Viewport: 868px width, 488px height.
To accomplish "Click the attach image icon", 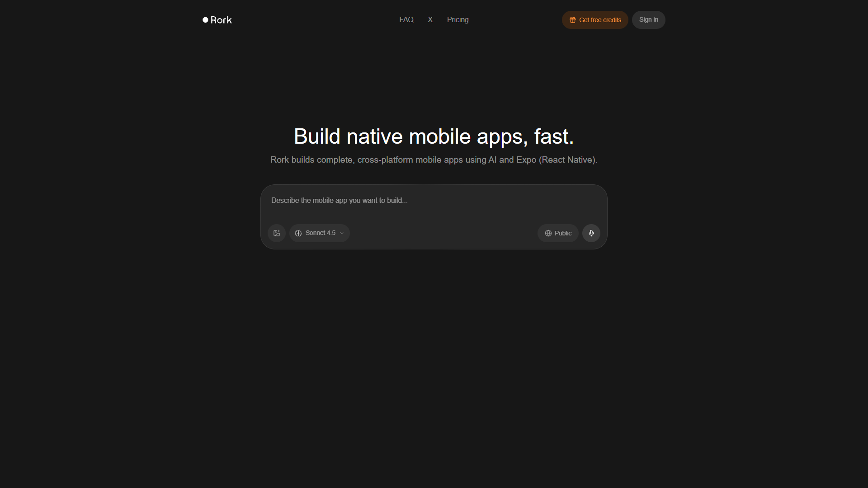I will 277,233.
